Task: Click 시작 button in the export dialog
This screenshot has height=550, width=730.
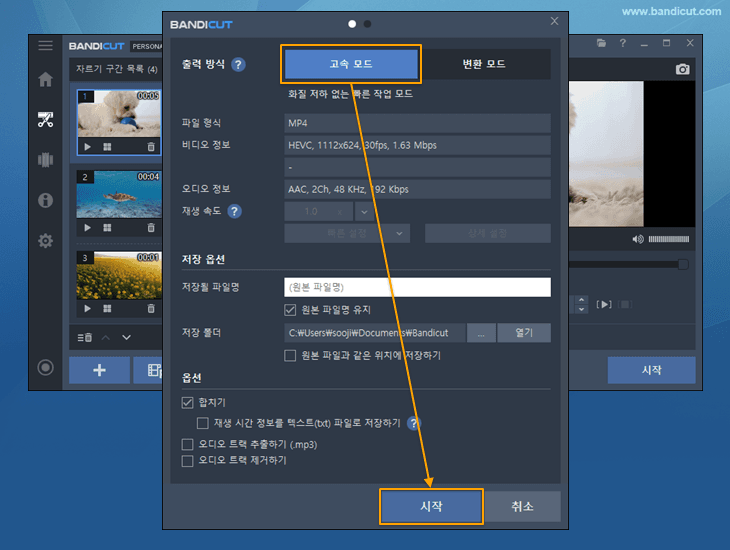Action: click(x=431, y=506)
